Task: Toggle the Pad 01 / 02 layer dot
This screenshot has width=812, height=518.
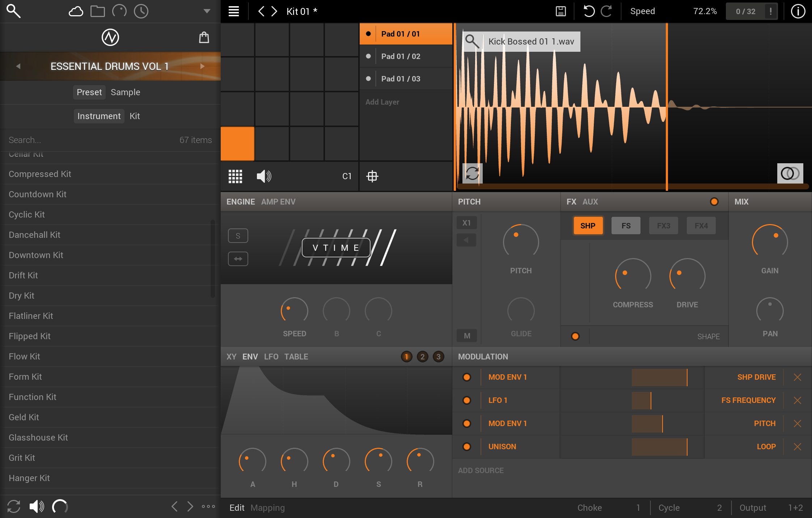Action: [368, 56]
